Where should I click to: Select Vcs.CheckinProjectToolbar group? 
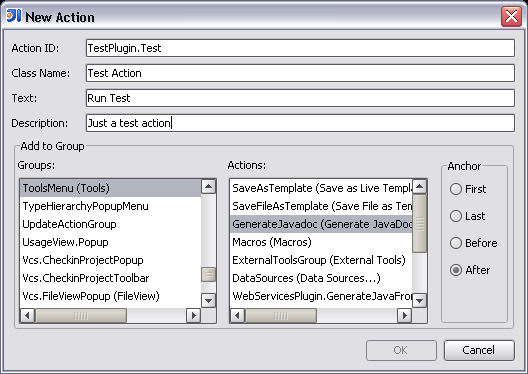point(110,278)
